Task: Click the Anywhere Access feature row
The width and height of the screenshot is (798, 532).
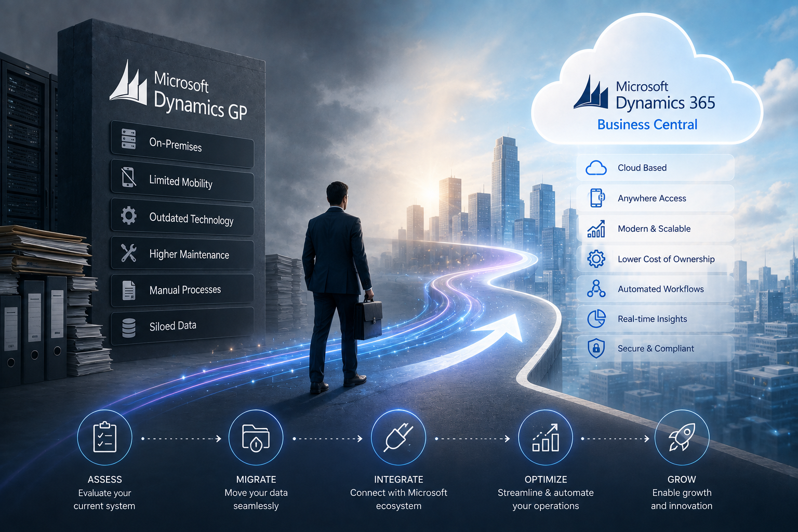Action: (x=655, y=198)
